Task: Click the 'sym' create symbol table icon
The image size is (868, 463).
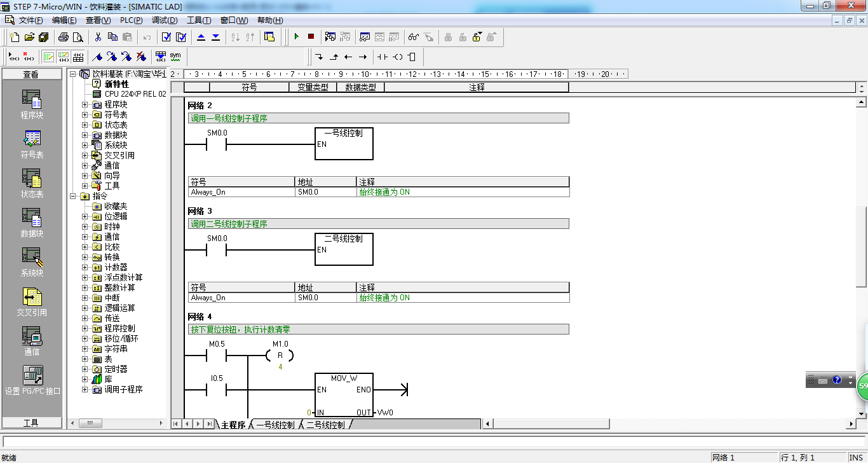Action: [175, 57]
